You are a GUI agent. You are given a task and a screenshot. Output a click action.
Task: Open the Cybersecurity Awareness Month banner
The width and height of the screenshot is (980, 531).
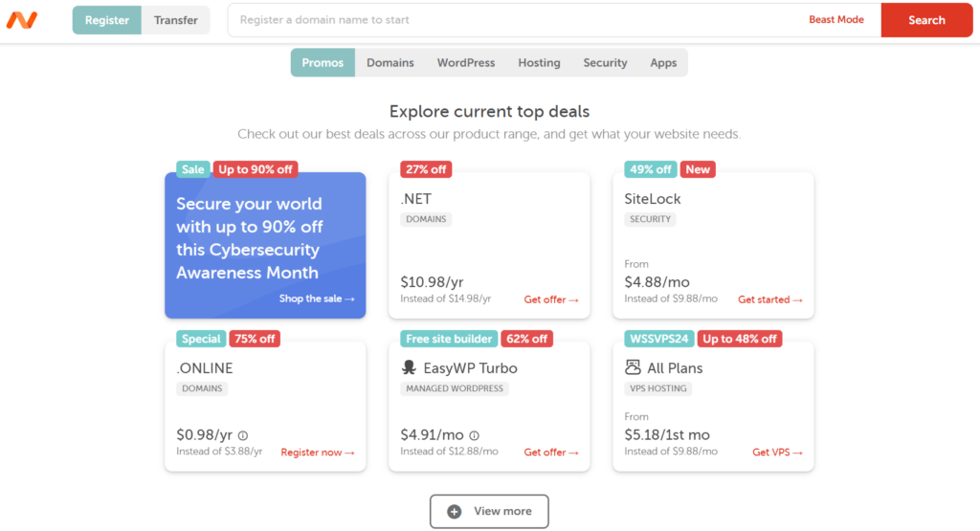pyautogui.click(x=265, y=245)
